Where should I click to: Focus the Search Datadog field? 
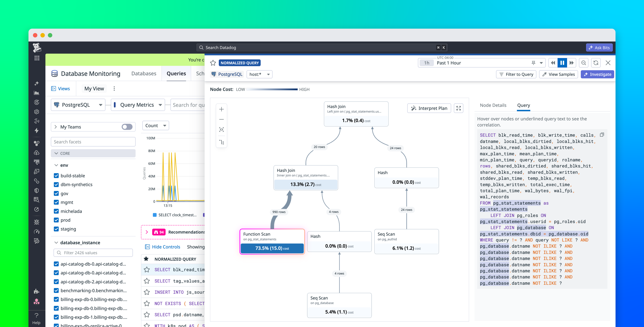[322, 47]
